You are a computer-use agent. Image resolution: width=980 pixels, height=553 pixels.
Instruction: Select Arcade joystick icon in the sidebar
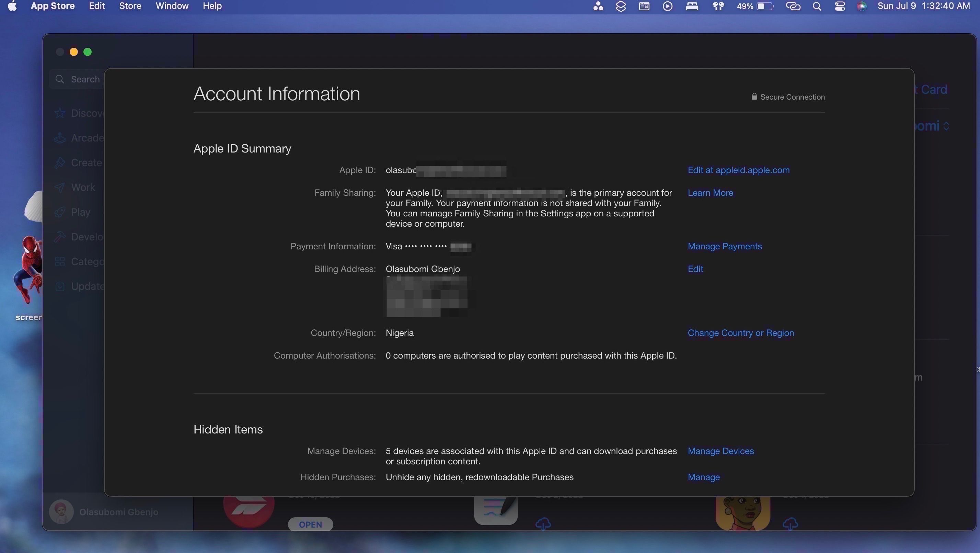click(x=60, y=138)
